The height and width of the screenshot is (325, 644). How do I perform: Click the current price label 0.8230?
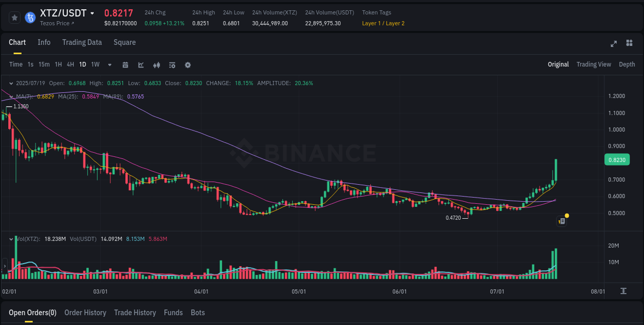[x=617, y=159]
